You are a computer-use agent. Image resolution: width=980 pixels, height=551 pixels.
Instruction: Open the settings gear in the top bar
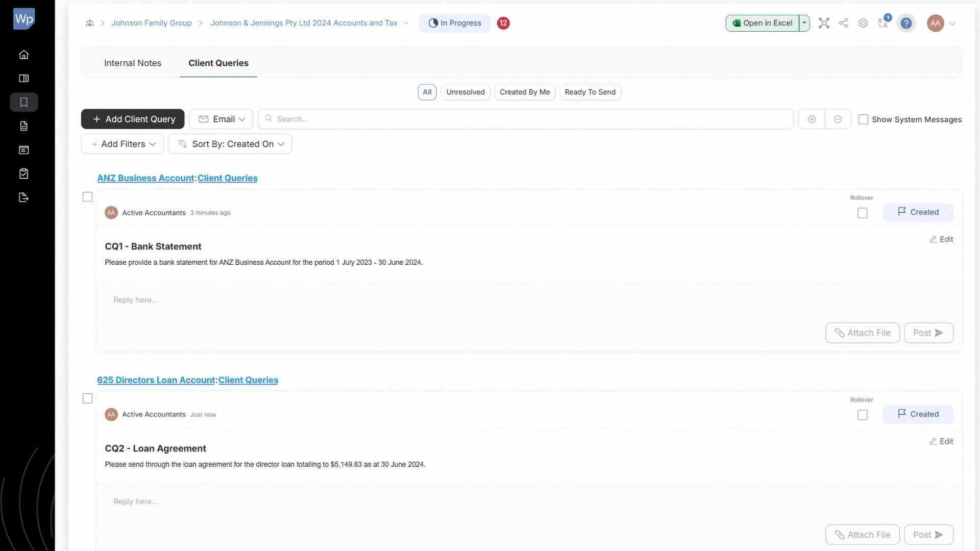point(863,23)
